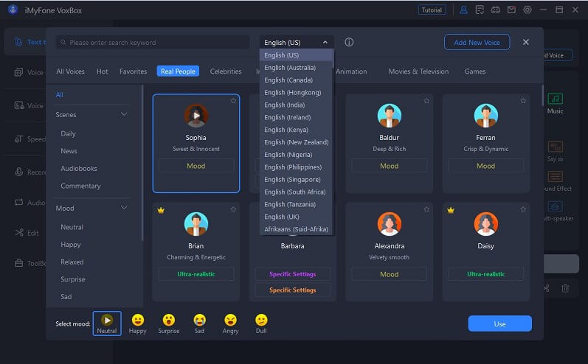Viewport: 588px width, 364px height.
Task: Favorite the Ferran voice with star
Action: pos(523,101)
